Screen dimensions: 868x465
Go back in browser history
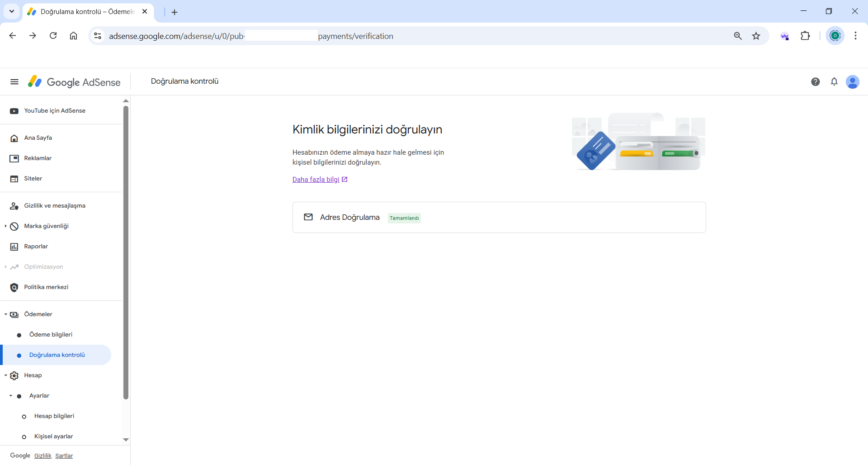[13, 36]
